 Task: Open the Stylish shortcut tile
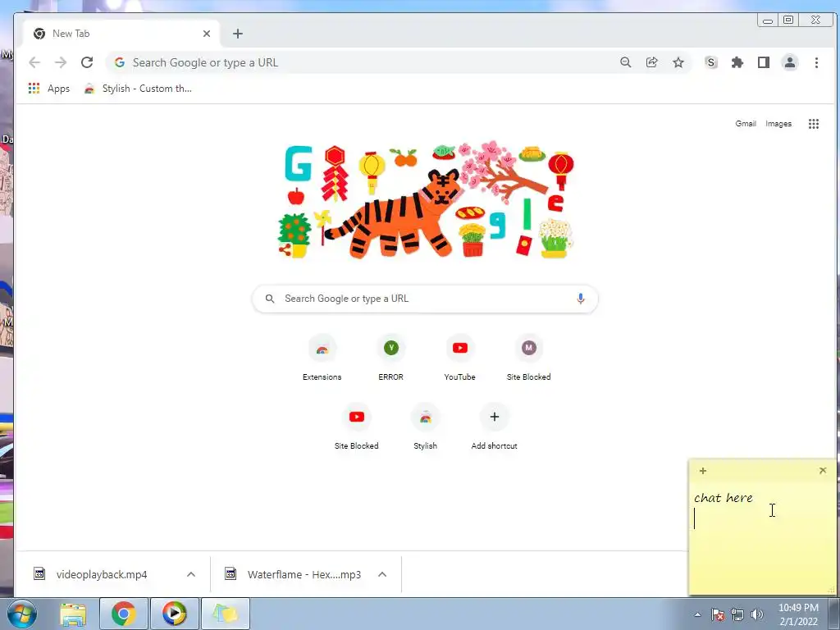(426, 426)
